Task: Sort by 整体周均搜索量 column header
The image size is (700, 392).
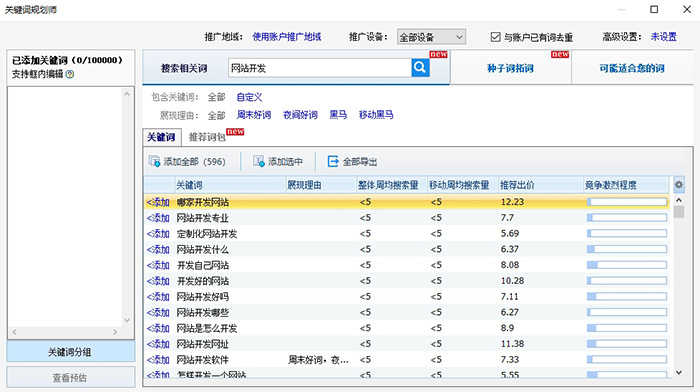Action: pos(392,185)
